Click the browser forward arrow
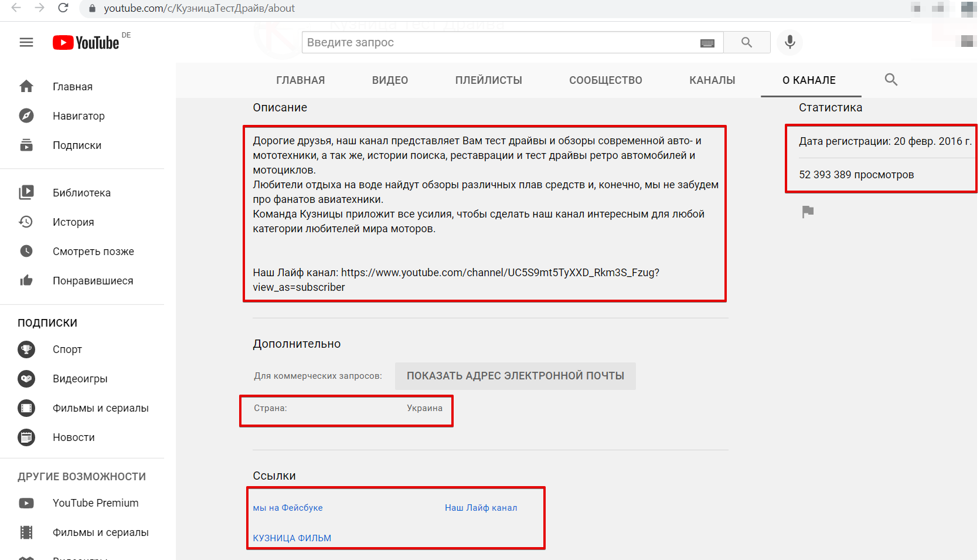The width and height of the screenshot is (980, 560). pyautogui.click(x=39, y=8)
